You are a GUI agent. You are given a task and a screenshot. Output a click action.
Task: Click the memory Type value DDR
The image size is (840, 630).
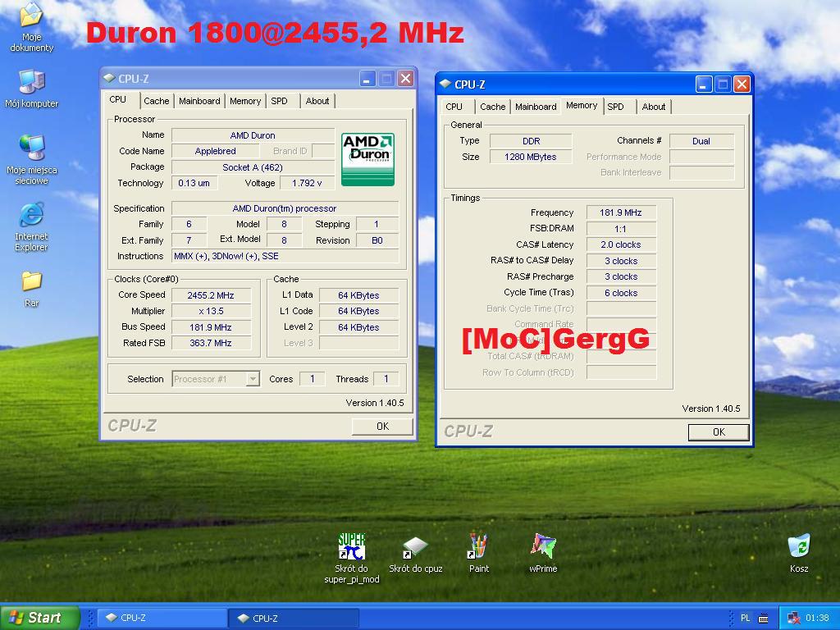[x=531, y=141]
